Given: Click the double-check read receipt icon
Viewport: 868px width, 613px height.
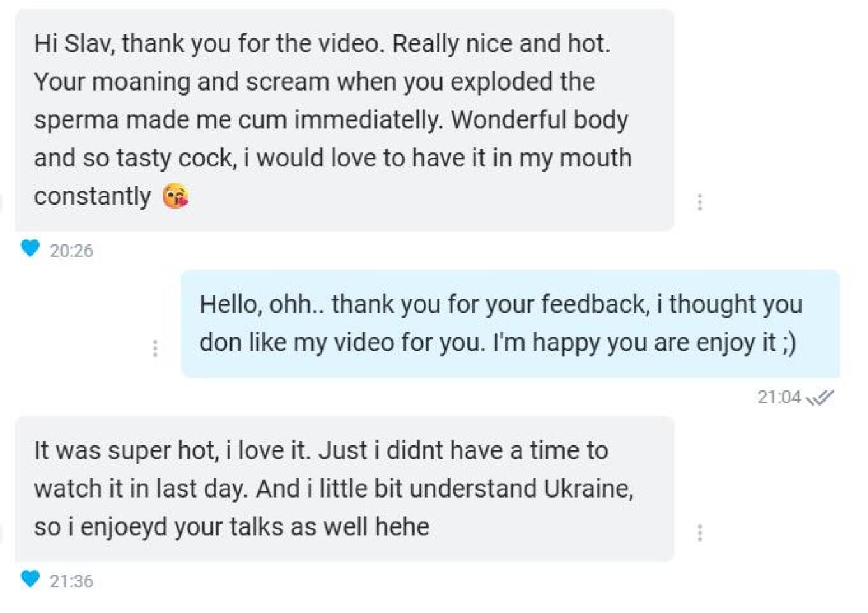Looking at the screenshot, I should pyautogui.click(x=820, y=398).
